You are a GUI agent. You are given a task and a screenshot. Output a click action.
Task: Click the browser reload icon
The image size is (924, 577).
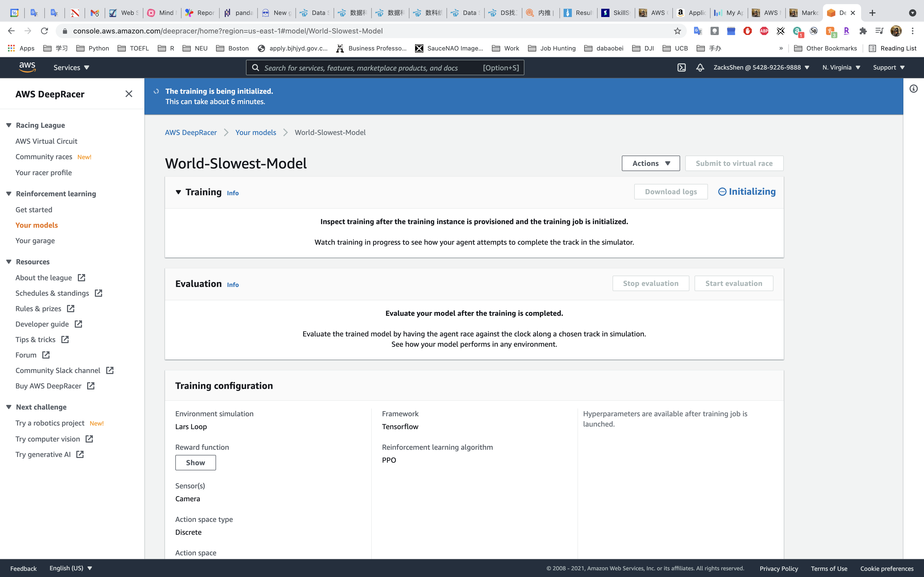pos(45,31)
